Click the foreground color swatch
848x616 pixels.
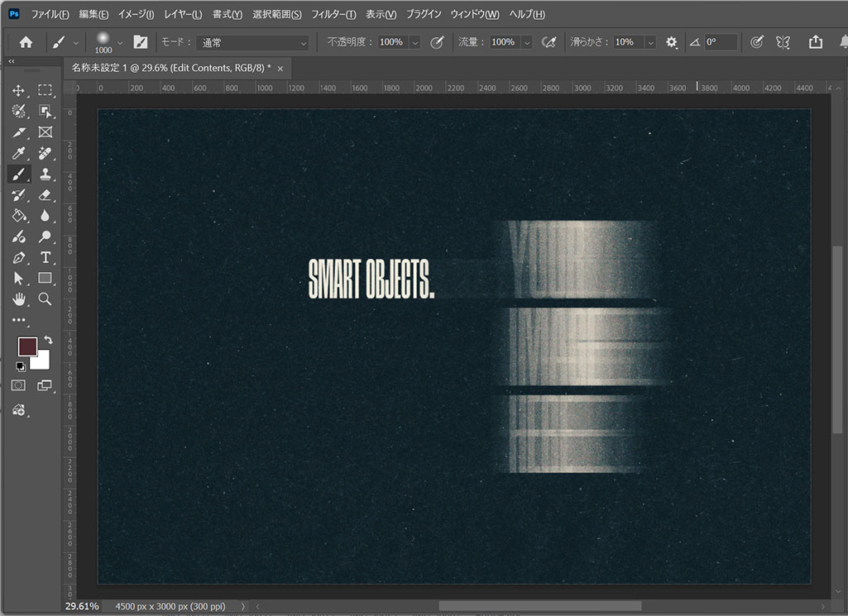pos(27,346)
